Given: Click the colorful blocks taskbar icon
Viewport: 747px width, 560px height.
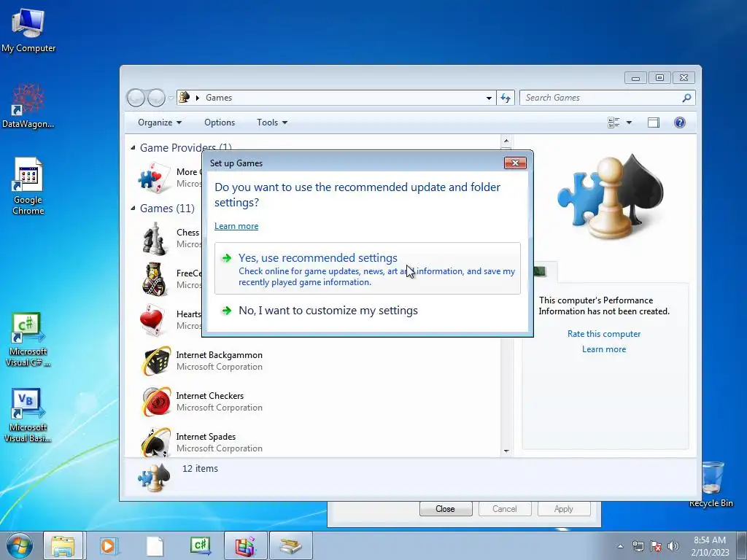Looking at the screenshot, I should coord(245,545).
